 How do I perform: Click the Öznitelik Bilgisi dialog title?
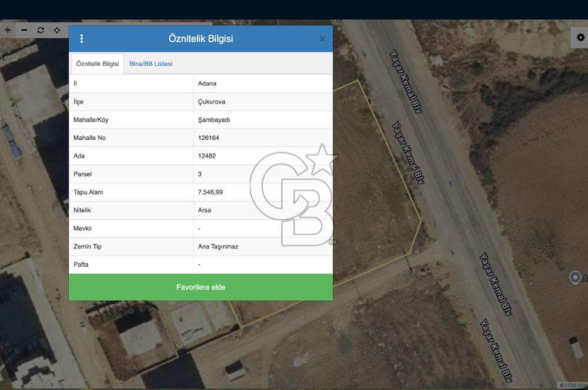pos(201,39)
